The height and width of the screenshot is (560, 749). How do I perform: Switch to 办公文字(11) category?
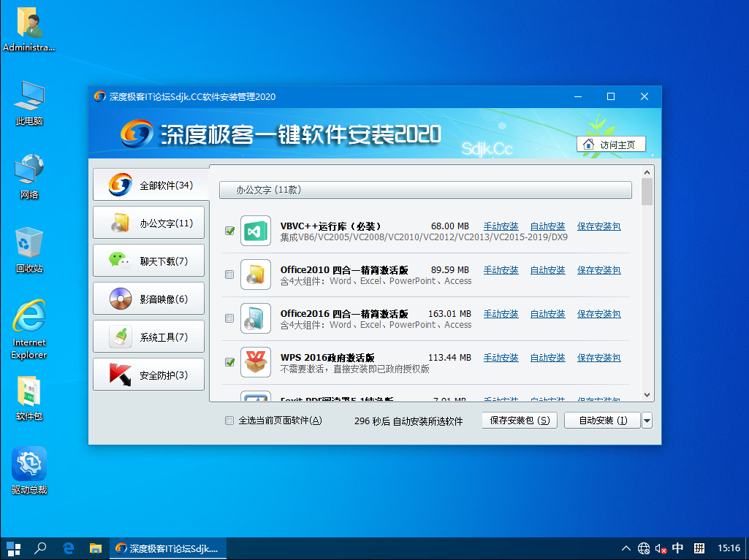point(148,223)
